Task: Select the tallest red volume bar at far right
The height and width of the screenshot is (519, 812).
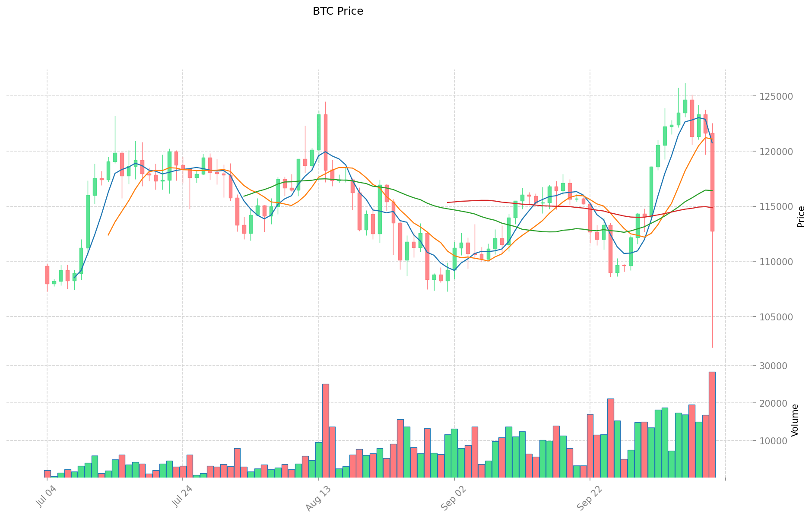Action: (712, 424)
